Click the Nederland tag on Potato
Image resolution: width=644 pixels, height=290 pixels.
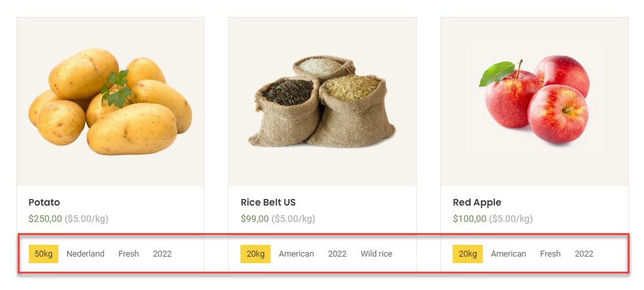(x=85, y=254)
